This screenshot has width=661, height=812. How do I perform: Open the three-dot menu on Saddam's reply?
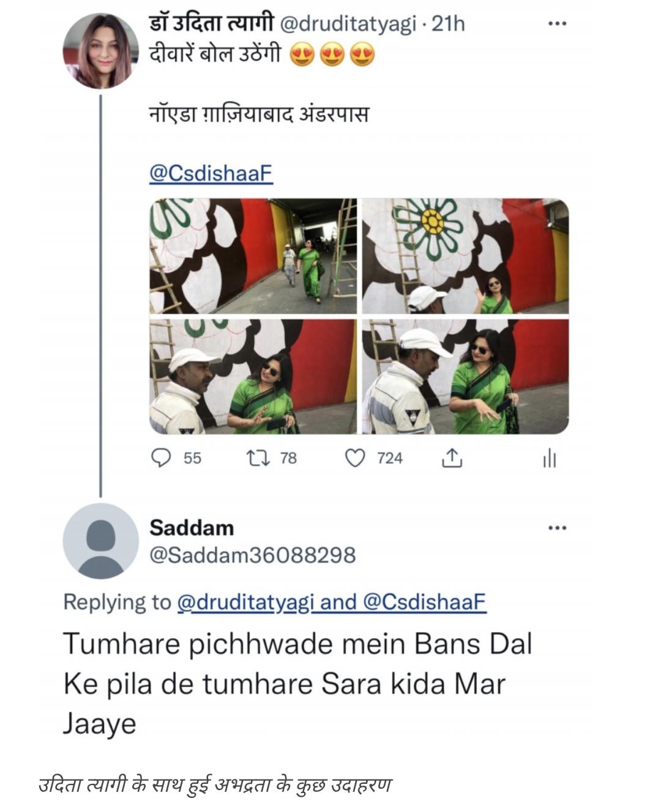click(x=557, y=527)
